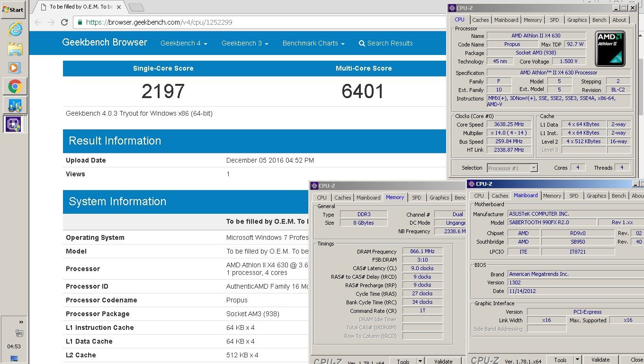
Task: Open the Geekbench chart icon in the taskbar
Action: (x=15, y=106)
